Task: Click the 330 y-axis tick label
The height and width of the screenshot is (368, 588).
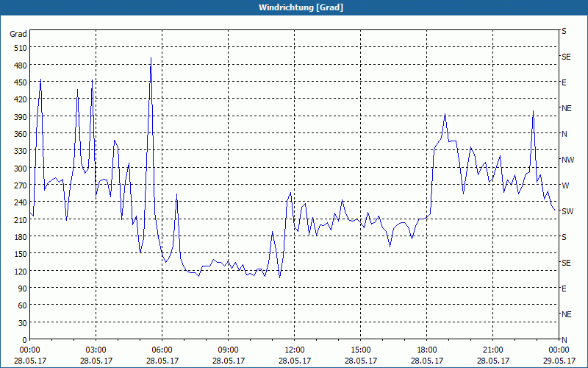Action: [21, 151]
